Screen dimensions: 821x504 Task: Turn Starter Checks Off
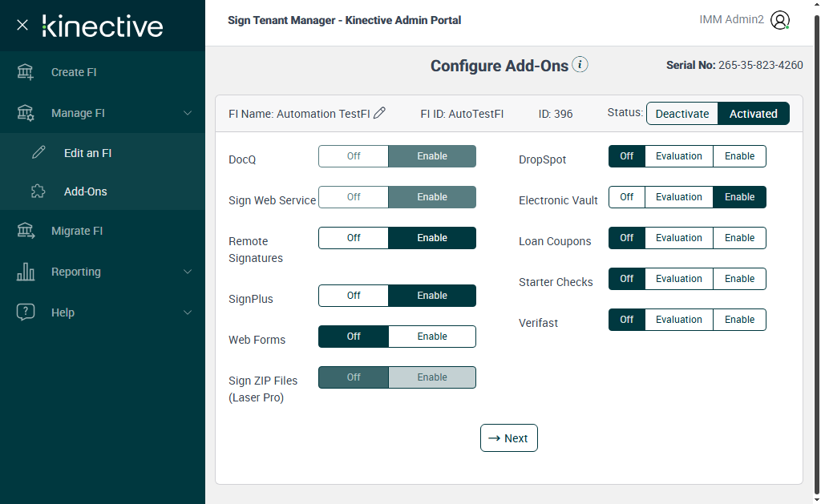pyautogui.click(x=627, y=278)
